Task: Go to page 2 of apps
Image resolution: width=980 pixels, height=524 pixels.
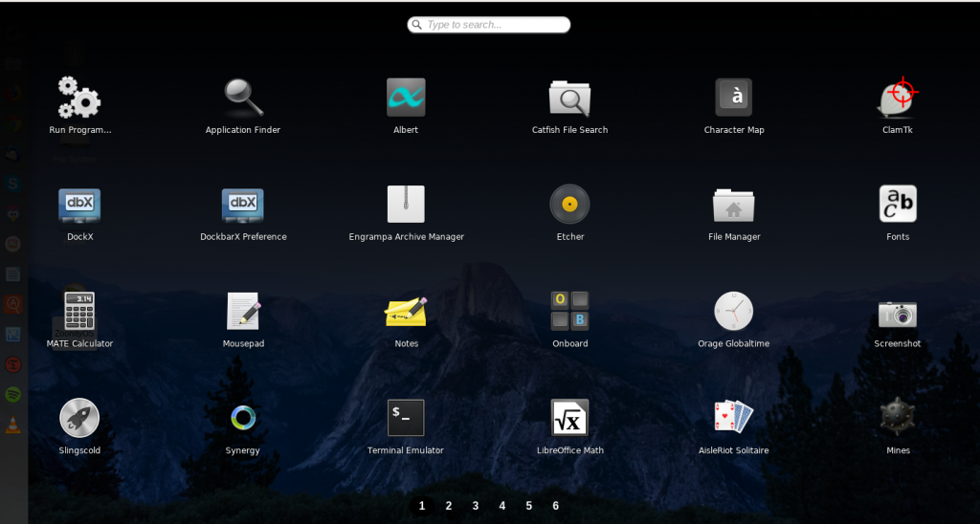Action: pos(449,506)
